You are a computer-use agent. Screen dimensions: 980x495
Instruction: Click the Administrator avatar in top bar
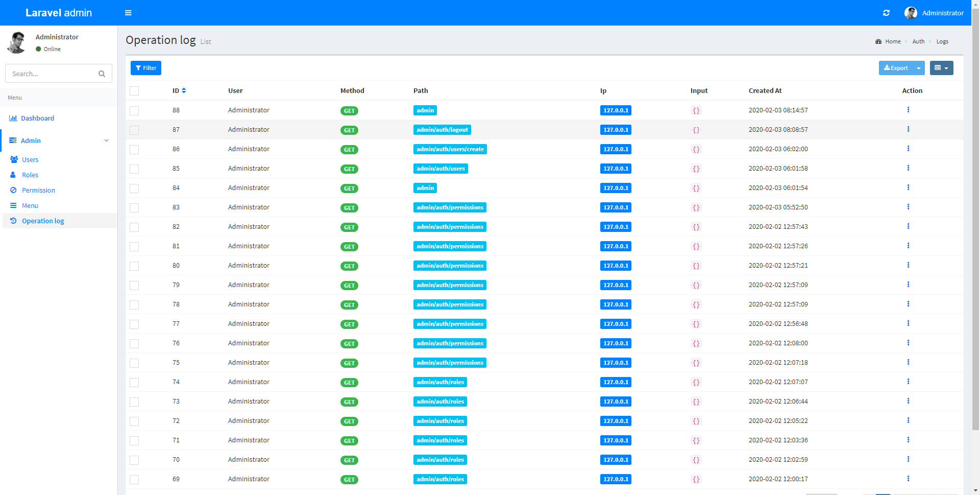(x=911, y=13)
